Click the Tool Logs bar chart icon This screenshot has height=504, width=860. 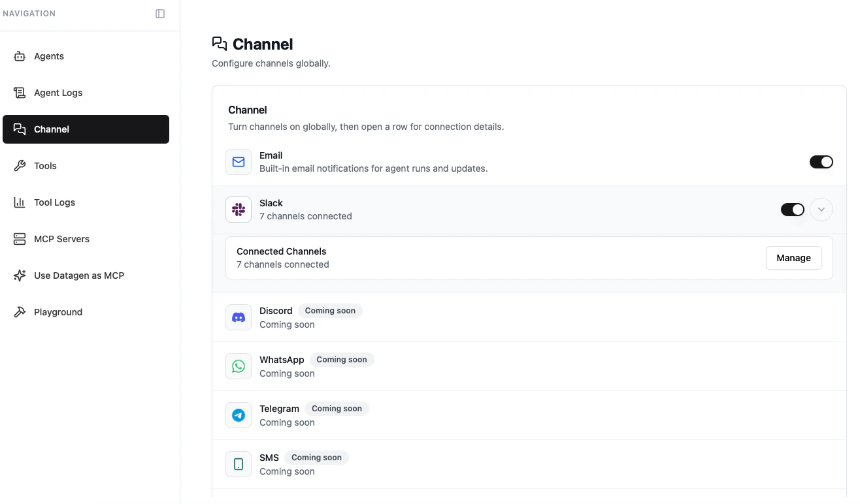pyautogui.click(x=20, y=202)
